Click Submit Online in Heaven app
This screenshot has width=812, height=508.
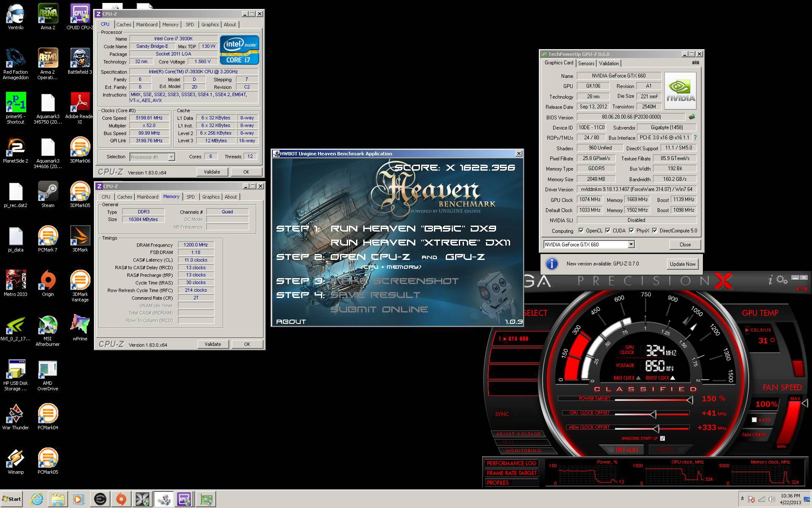click(379, 309)
